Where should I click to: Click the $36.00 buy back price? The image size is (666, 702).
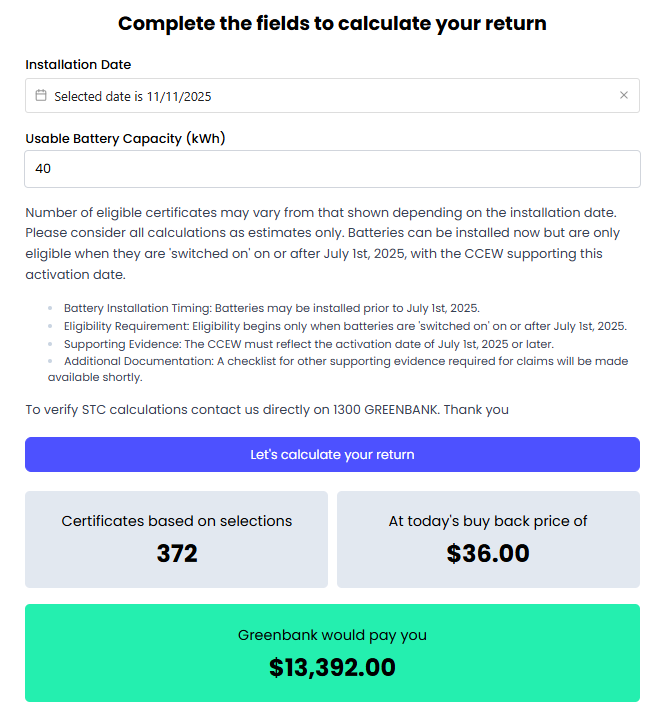coord(488,553)
